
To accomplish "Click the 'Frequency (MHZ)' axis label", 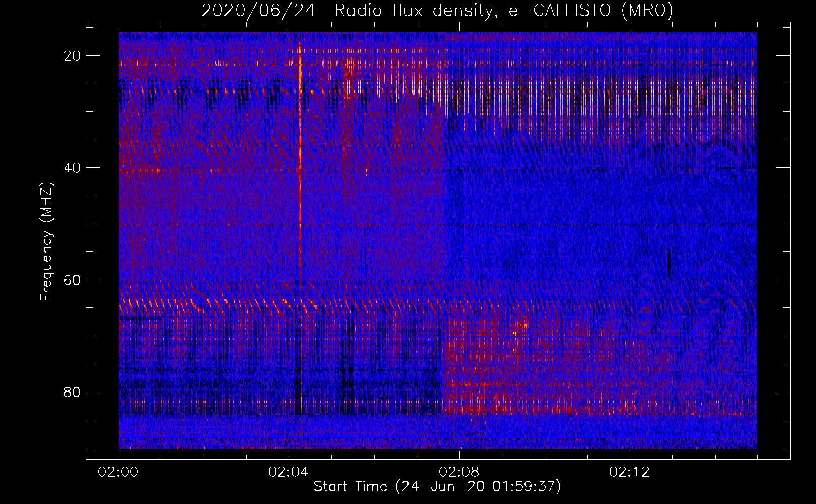I will coord(46,242).
